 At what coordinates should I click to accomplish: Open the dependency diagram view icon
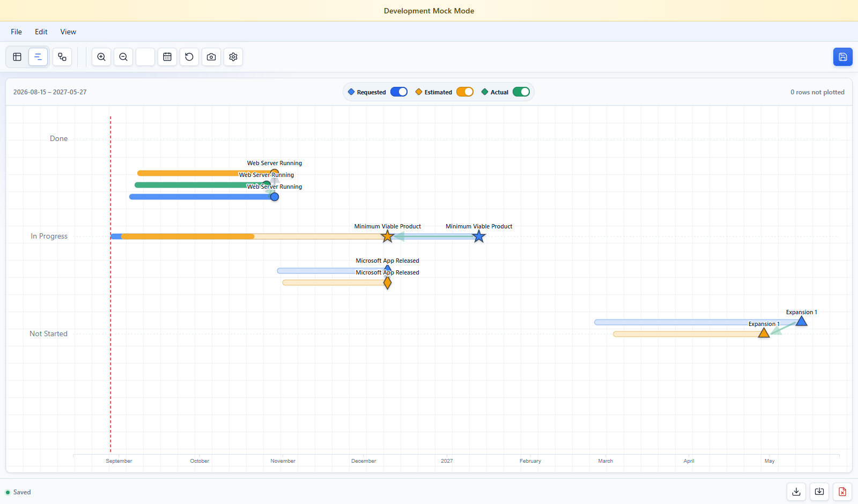pos(62,57)
